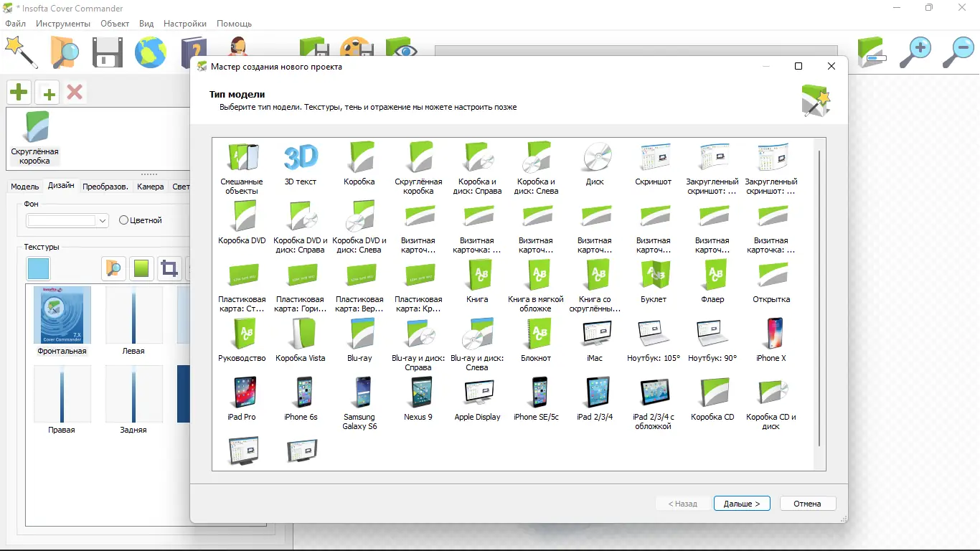This screenshot has width=980, height=551.
Task: Open the Файл menu
Action: click(16, 24)
